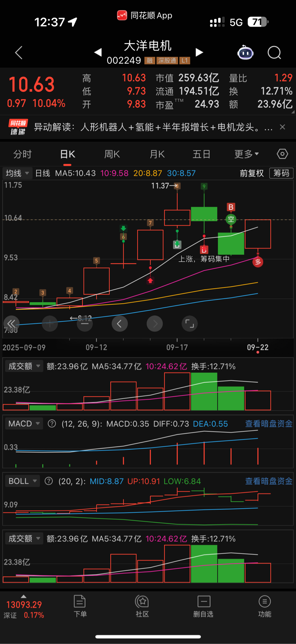Tap the green 空 signal marker

[x=231, y=220]
